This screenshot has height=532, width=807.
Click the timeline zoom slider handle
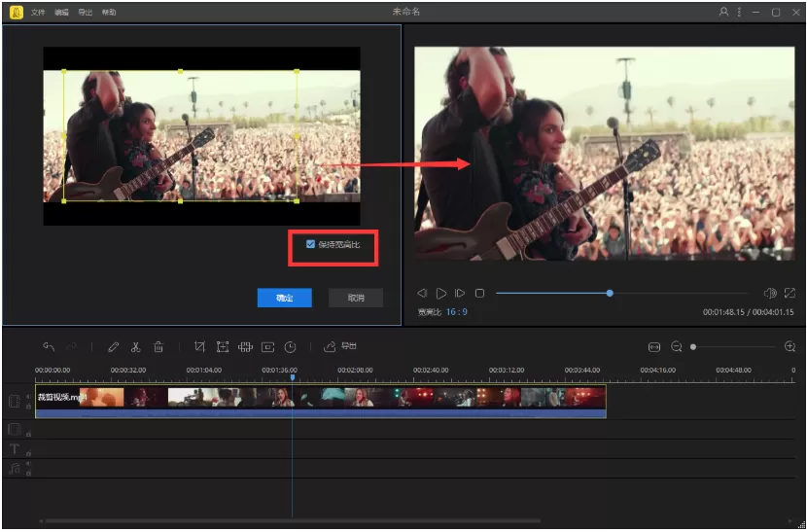pyautogui.click(x=693, y=347)
